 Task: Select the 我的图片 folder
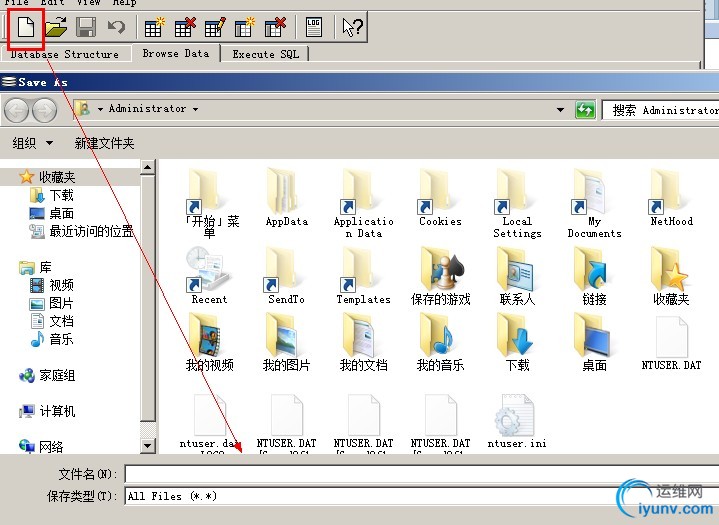pyautogui.click(x=287, y=342)
